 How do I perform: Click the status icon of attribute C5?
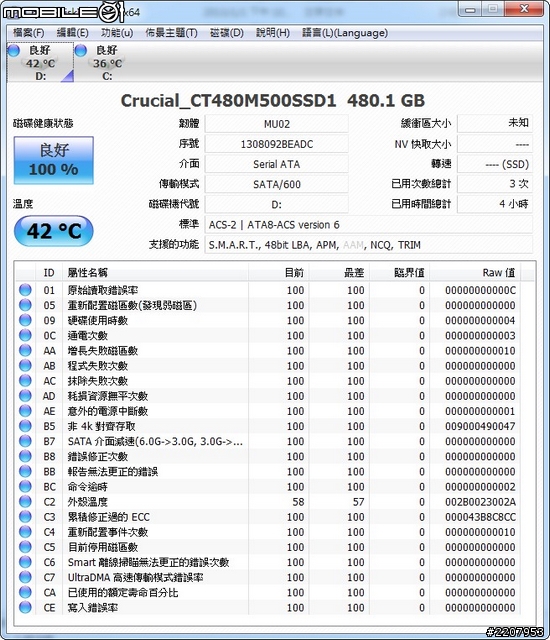[x=25, y=547]
